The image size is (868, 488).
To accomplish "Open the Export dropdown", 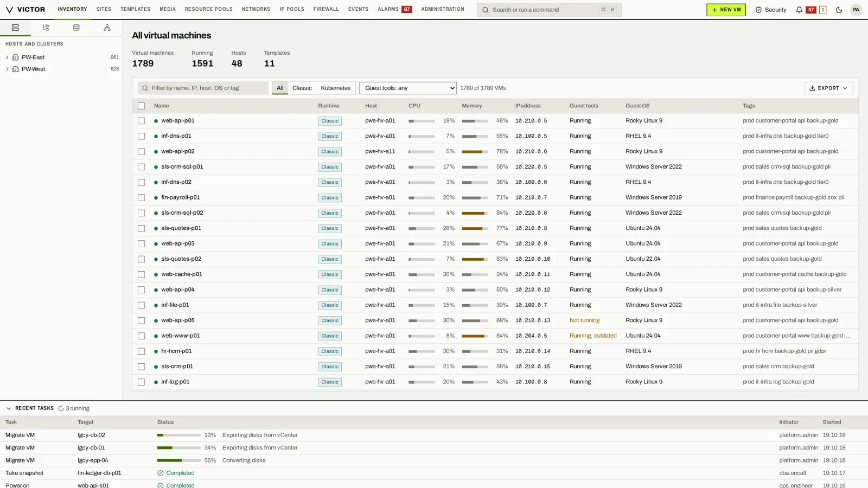I will tap(828, 88).
